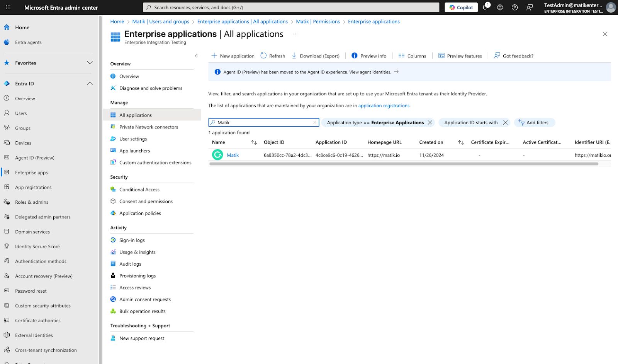The width and height of the screenshot is (618, 364).
Task: Expand the Favorites section
Action: pyautogui.click(x=90, y=63)
